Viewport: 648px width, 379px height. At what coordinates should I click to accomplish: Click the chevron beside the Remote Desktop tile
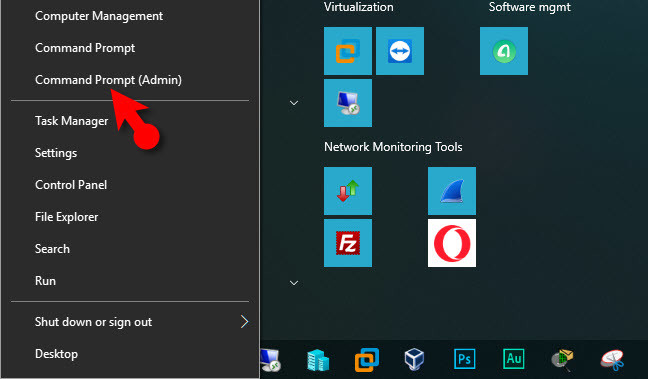[294, 102]
